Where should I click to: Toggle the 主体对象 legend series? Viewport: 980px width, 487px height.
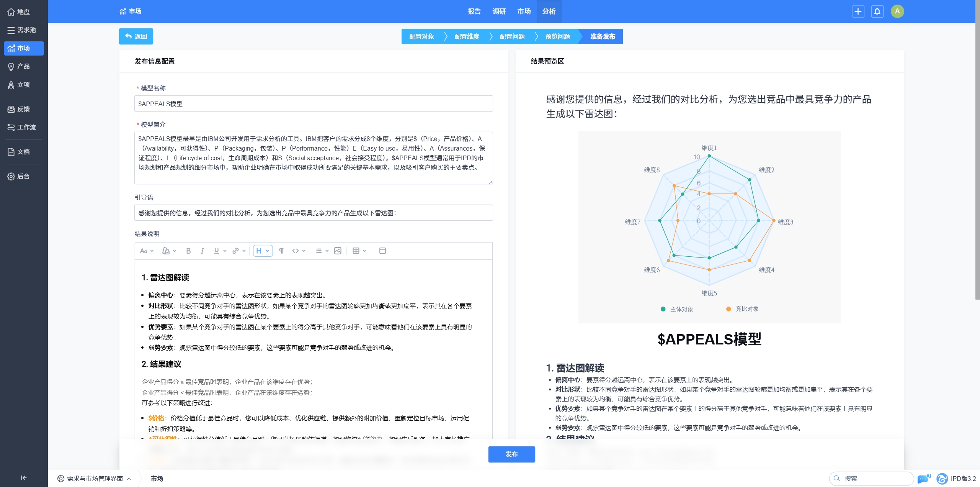pyautogui.click(x=677, y=309)
